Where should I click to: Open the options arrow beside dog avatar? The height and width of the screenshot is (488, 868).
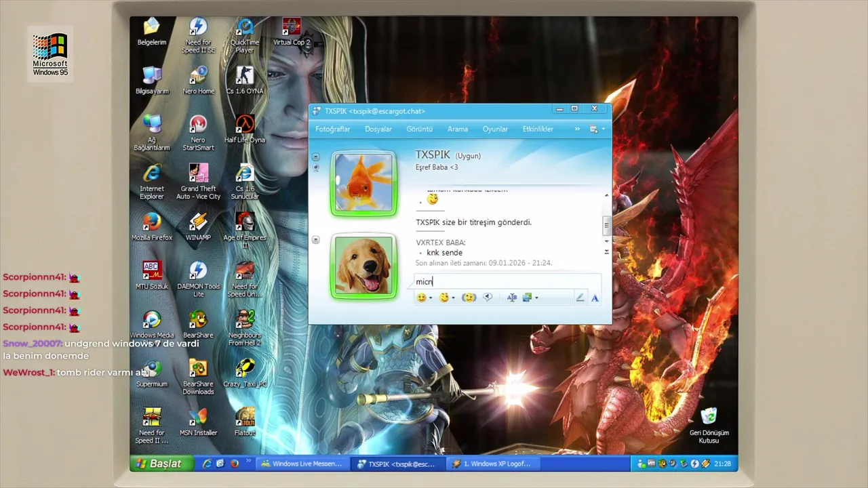(x=315, y=239)
